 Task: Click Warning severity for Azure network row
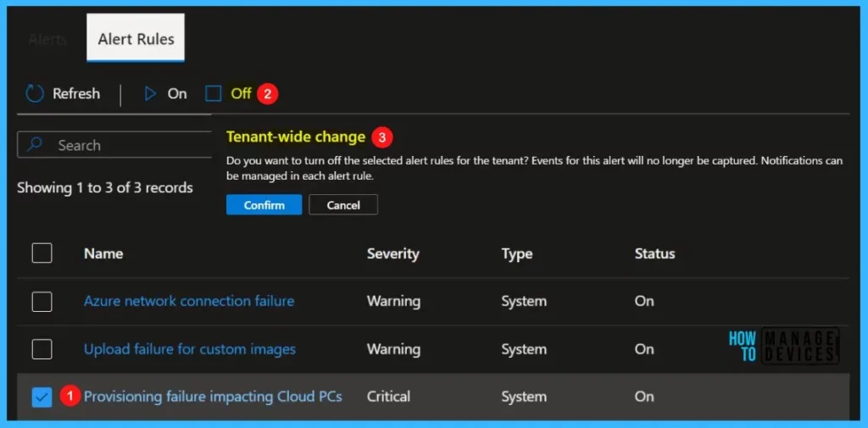click(x=393, y=301)
